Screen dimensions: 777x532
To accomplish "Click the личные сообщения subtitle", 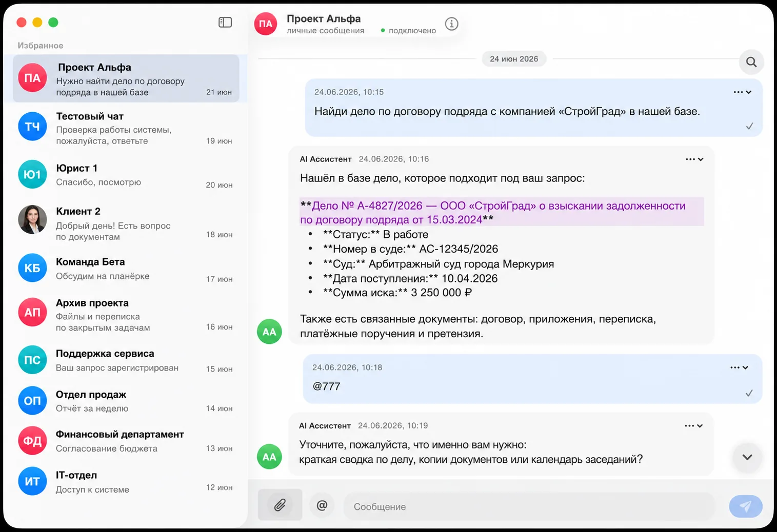I will tap(326, 31).
